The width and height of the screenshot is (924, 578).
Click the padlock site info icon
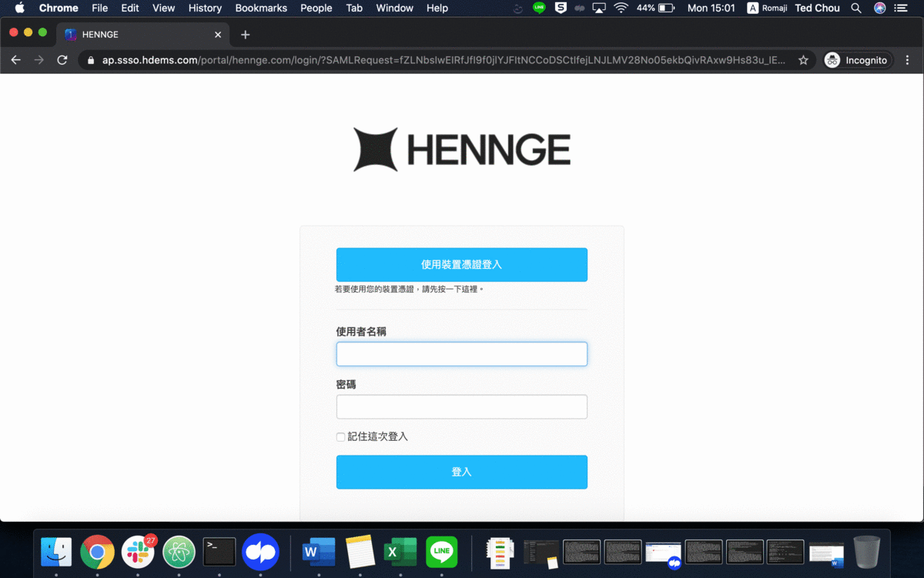[91, 60]
